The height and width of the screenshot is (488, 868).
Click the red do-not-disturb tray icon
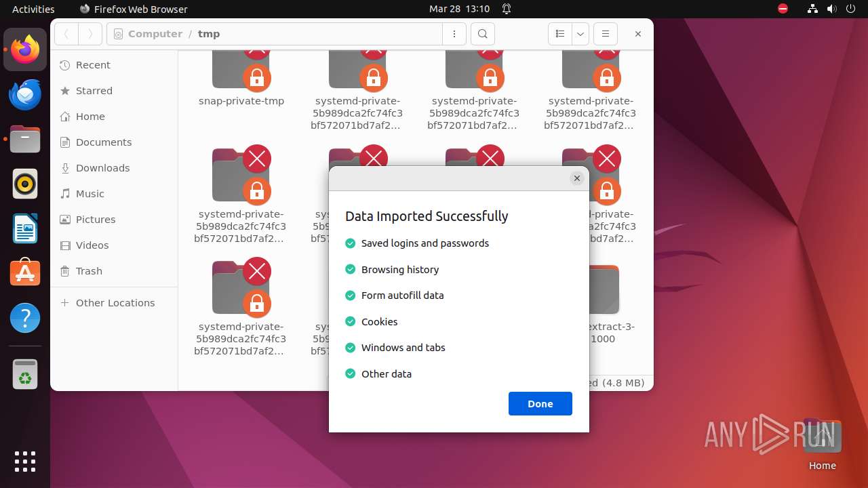click(x=783, y=9)
